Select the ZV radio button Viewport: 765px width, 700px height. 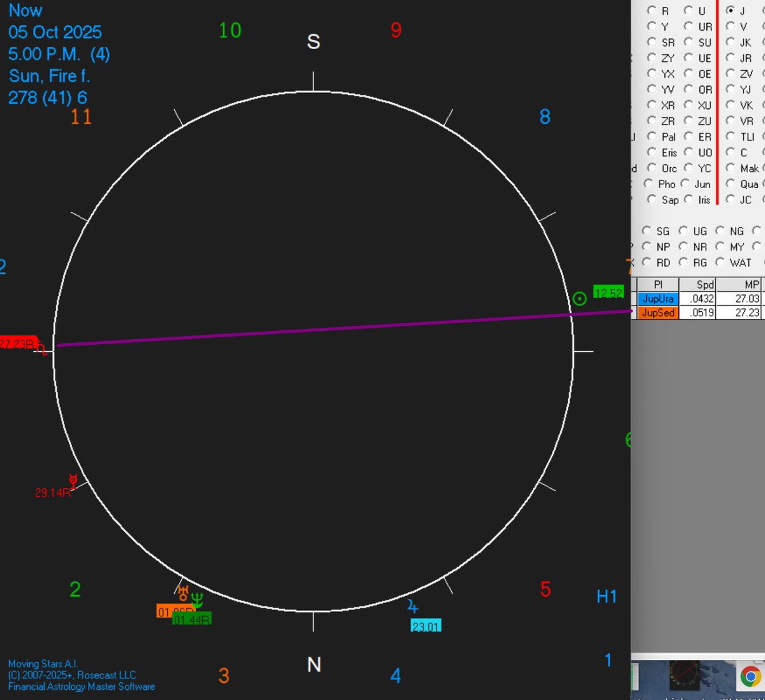point(731,73)
